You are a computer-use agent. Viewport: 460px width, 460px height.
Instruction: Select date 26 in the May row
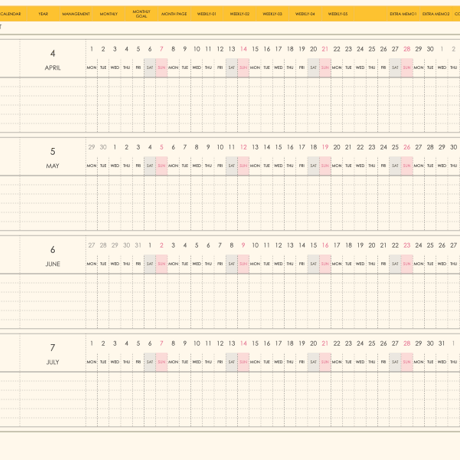pyautogui.click(x=407, y=147)
